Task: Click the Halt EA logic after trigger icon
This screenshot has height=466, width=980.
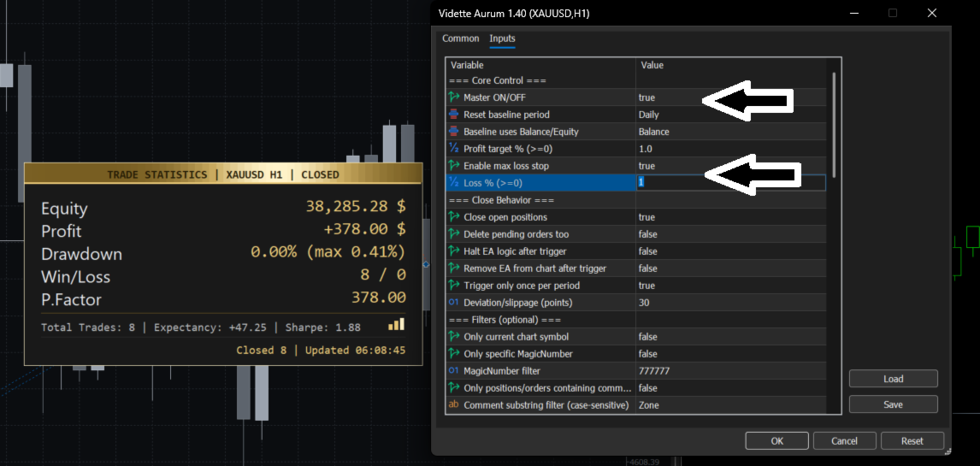Action: (454, 251)
